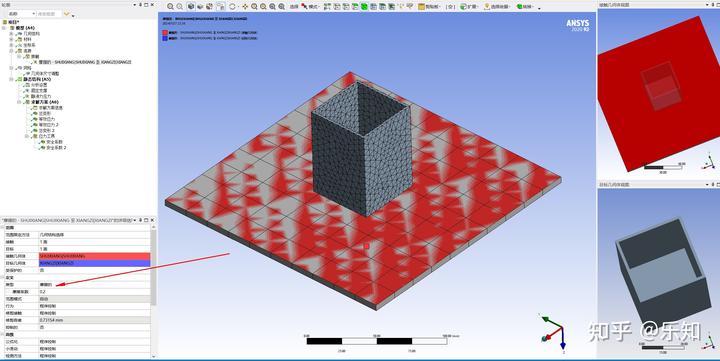Collapse the 连接 tree node

(x=11, y=51)
